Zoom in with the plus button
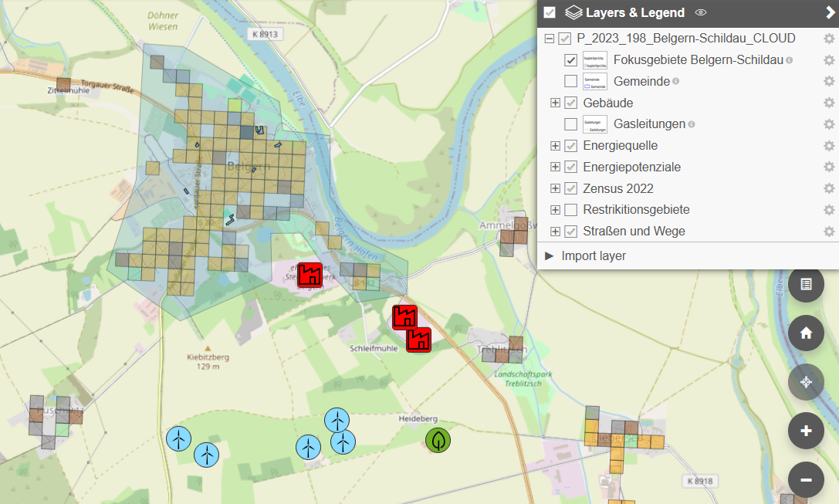This screenshot has height=504, width=839. (806, 431)
